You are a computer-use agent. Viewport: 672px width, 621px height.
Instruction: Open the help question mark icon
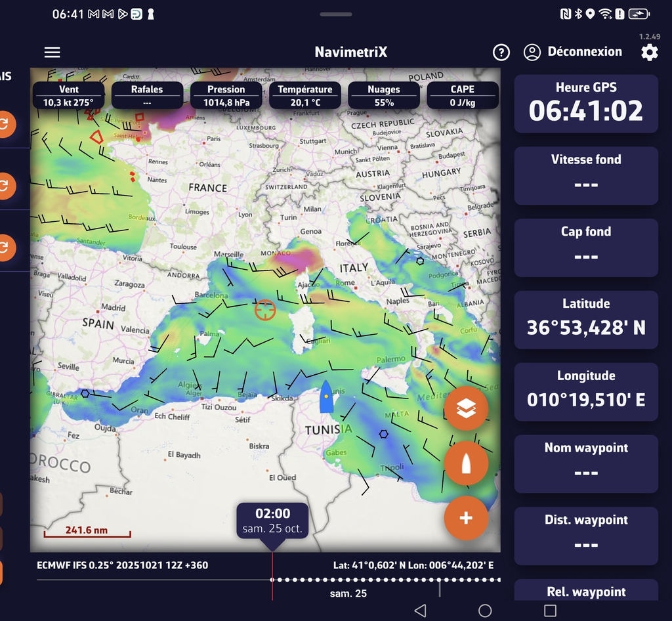(x=501, y=53)
